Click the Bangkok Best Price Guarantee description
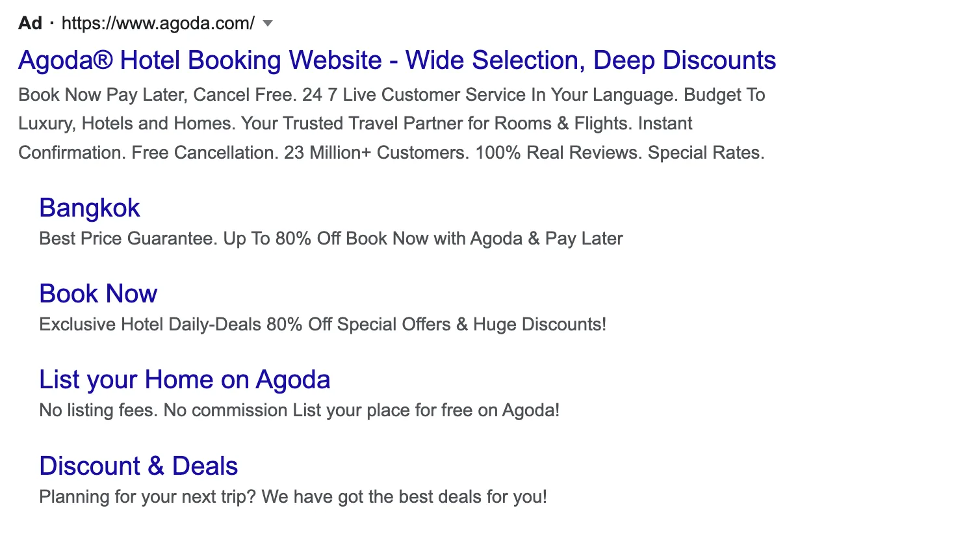The height and width of the screenshot is (547, 980). 331,239
